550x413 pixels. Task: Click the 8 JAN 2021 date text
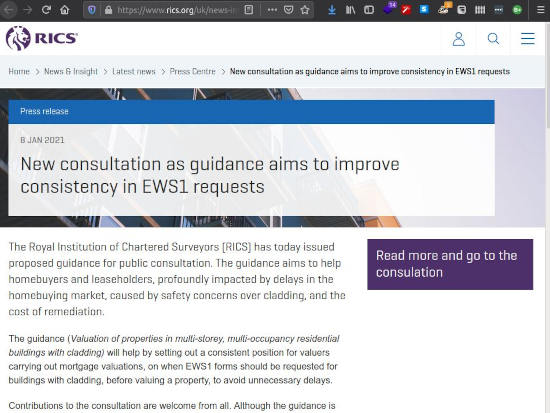[42, 140]
